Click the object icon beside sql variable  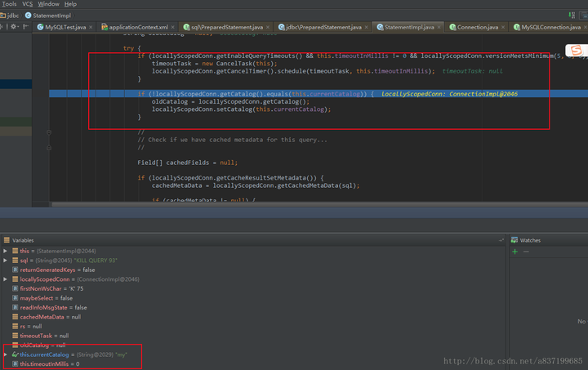[15, 261]
